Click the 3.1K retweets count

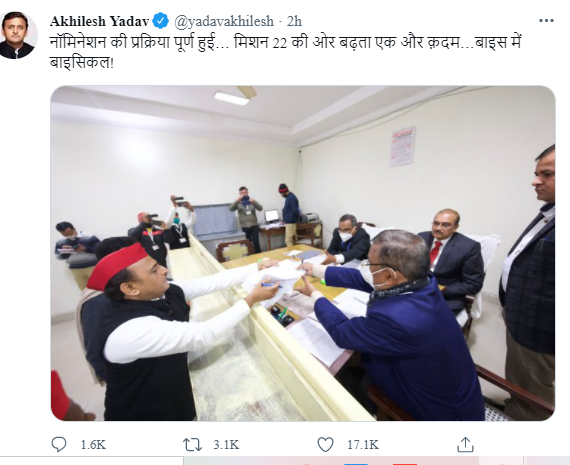click(x=226, y=445)
